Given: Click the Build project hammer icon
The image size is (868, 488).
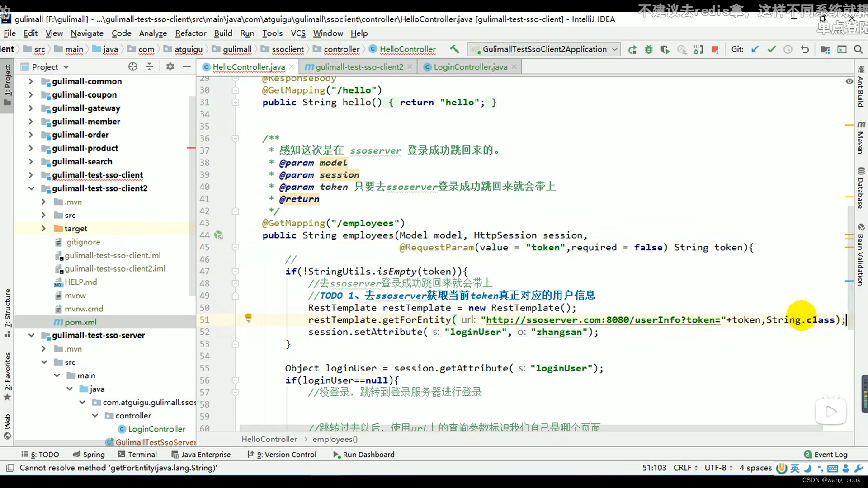Looking at the screenshot, I should coord(454,49).
